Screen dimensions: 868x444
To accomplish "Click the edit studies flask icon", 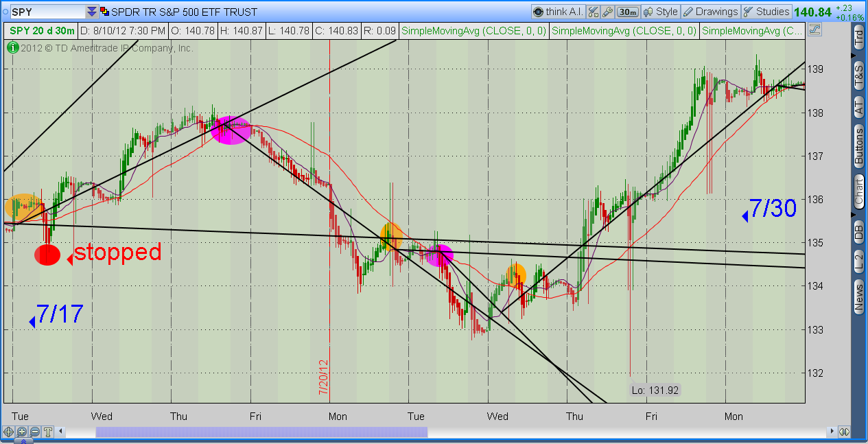I will (x=594, y=12).
